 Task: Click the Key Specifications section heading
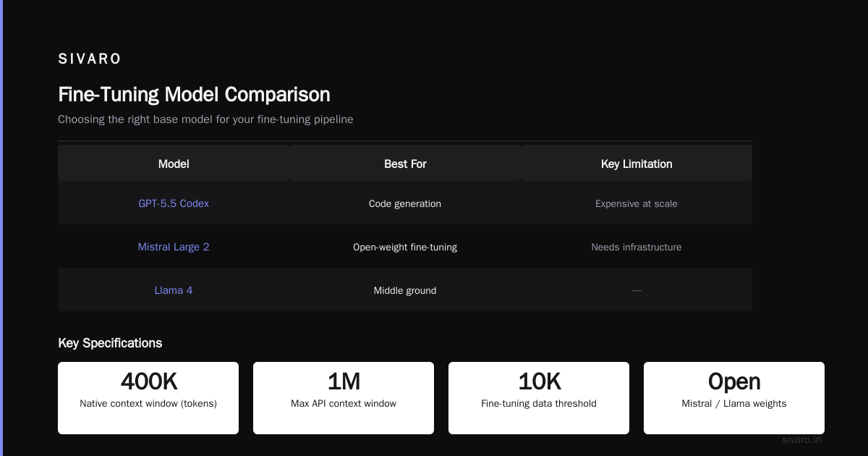click(110, 343)
